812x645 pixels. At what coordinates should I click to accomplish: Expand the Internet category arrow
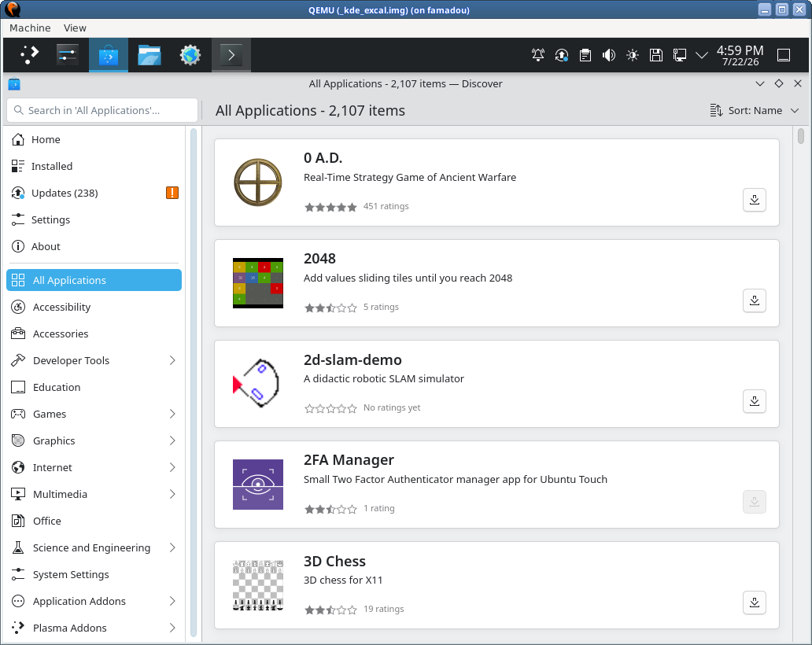(172, 467)
